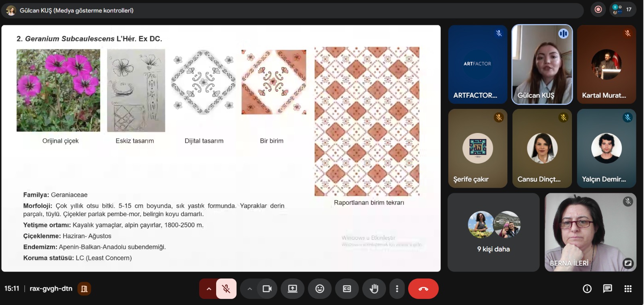Image resolution: width=644 pixels, height=305 pixels.
Task: Show participants list with 17 people
Action: [x=623, y=9]
